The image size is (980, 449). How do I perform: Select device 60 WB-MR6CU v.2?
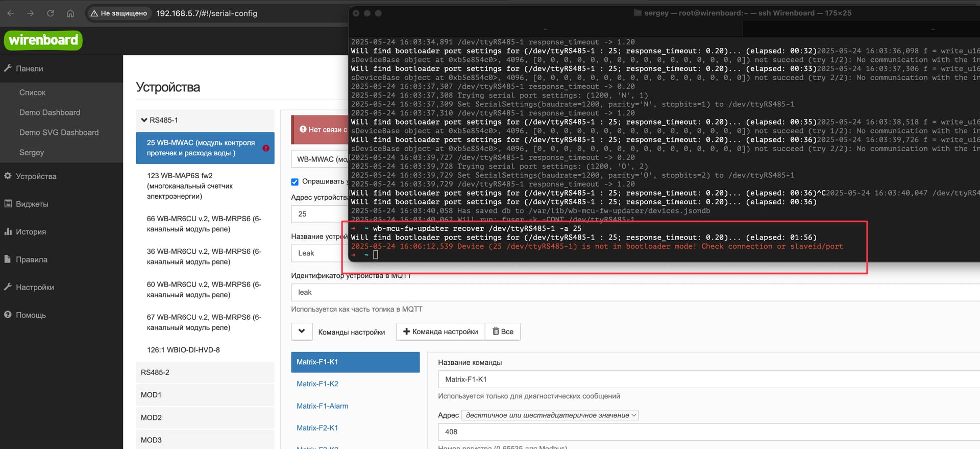[x=205, y=290]
